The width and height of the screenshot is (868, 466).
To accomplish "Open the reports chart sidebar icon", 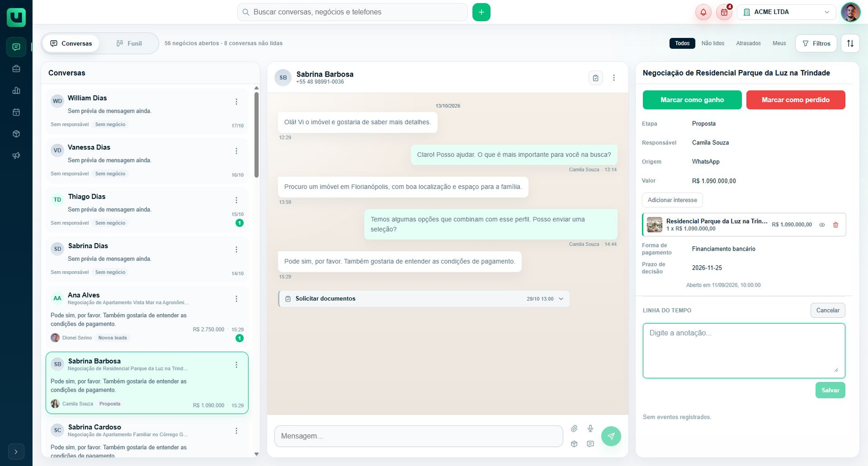I will click(16, 91).
